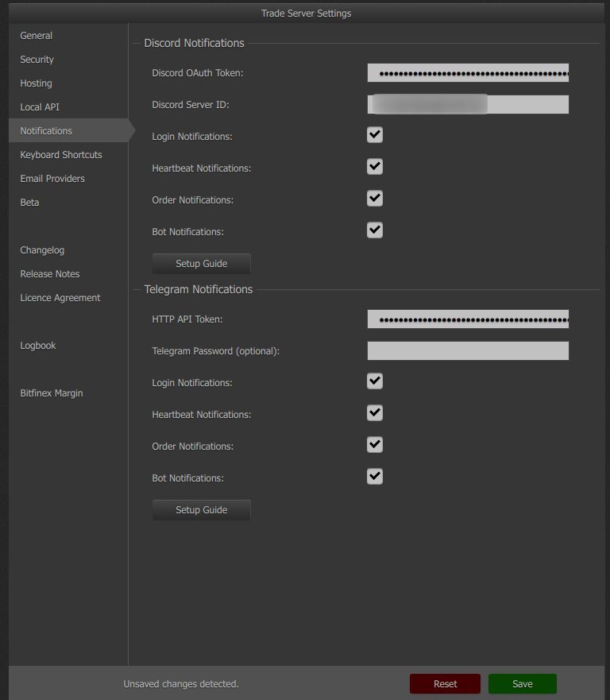This screenshot has width=610, height=700.
Task: Switch to Keyboard Shortcuts section
Action: pyautogui.click(x=61, y=155)
